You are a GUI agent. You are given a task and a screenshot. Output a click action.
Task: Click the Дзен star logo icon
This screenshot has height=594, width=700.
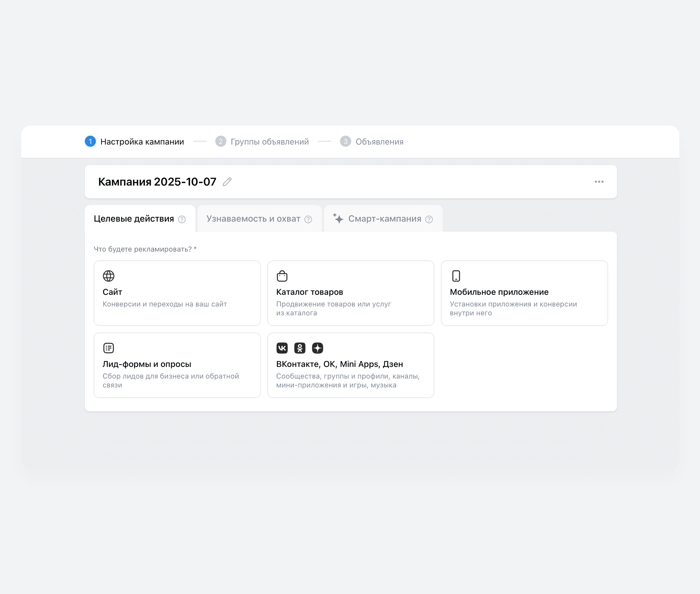317,348
